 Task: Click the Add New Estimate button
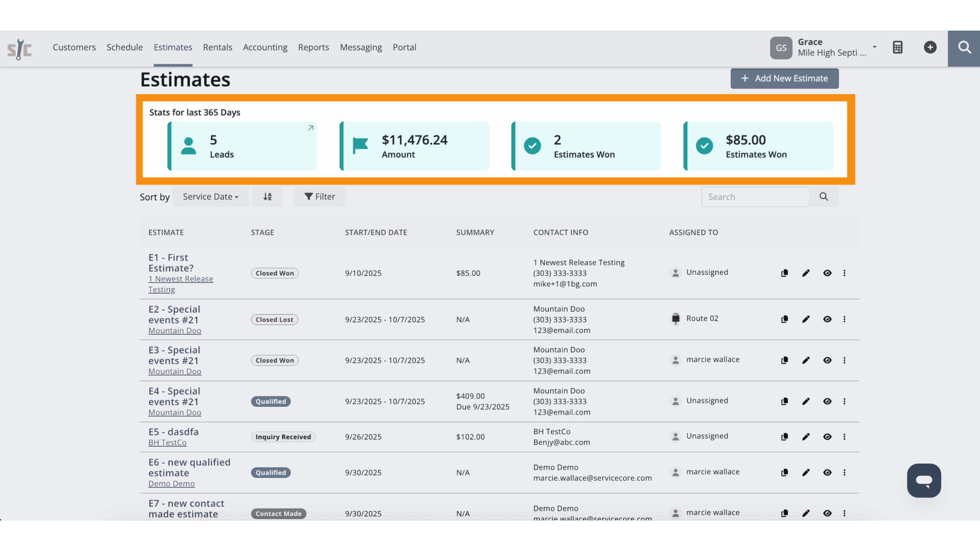[x=784, y=78]
